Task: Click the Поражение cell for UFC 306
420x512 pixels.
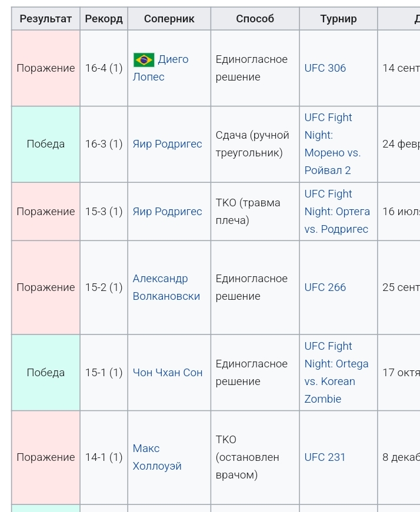Action: point(46,68)
